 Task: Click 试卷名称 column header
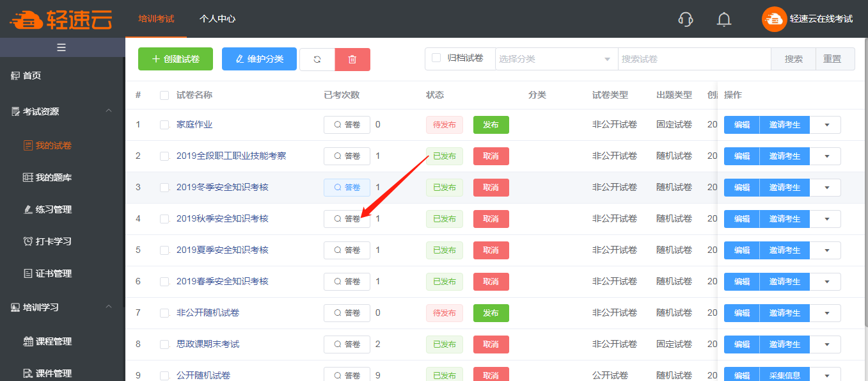point(194,95)
